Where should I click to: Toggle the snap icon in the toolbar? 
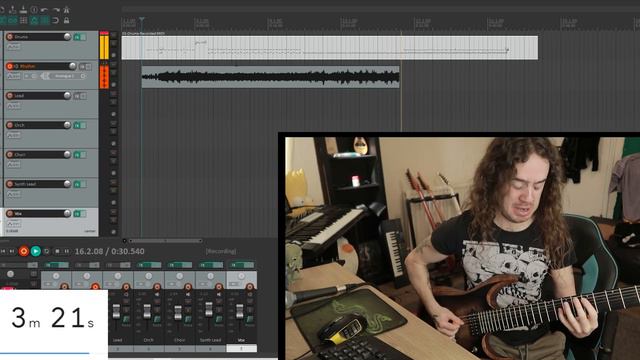[56, 20]
